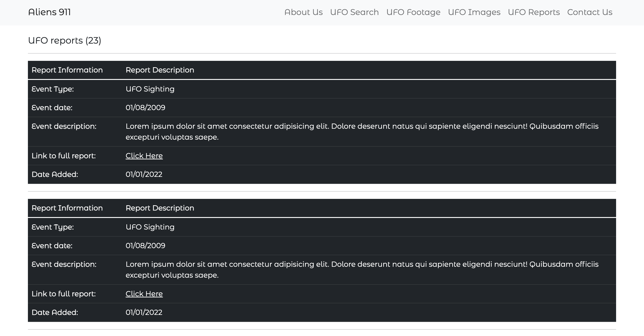This screenshot has height=336, width=644.
Task: Select first table's Report Description header
Action: [160, 70]
